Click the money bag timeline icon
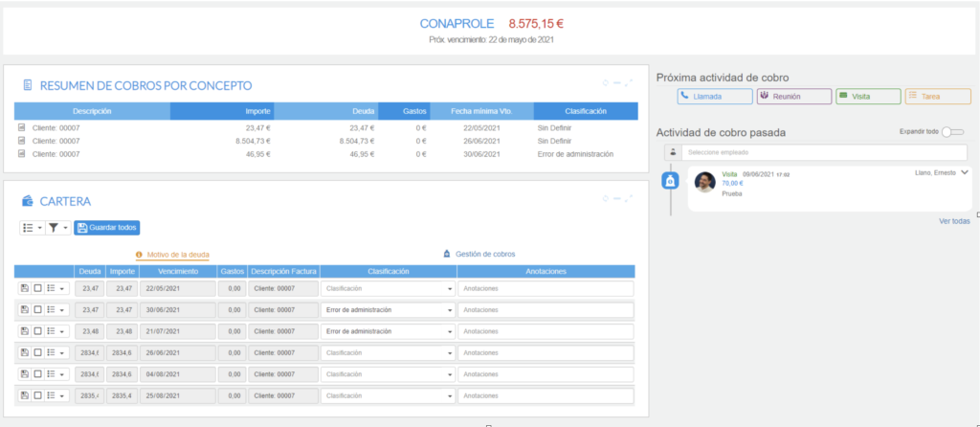 [x=670, y=181]
